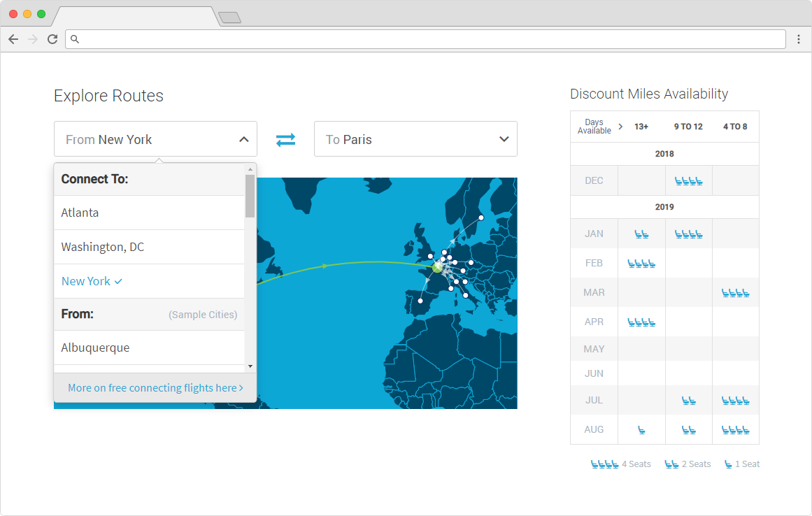Viewport: 812px width, 516px height.
Task: Click the green Paris marker on the map
Action: click(x=436, y=268)
